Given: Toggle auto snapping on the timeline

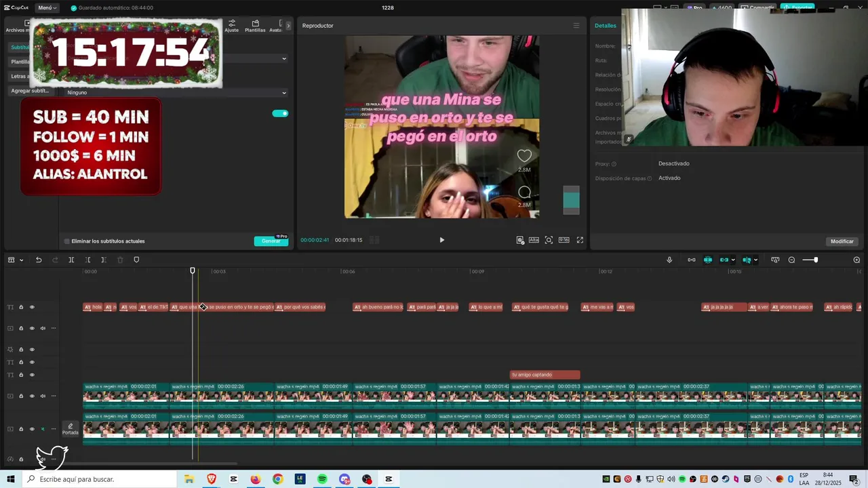Looking at the screenshot, I should 708,260.
